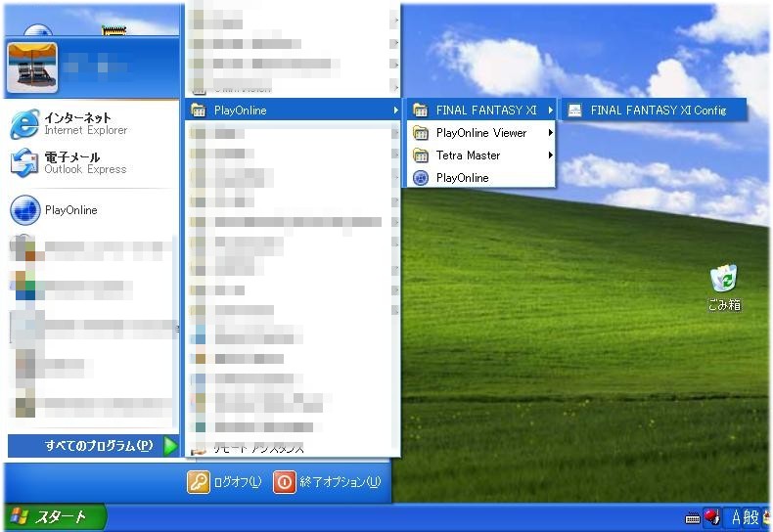Launch PlayOnline from pinned start list icon
This screenshot has height=532, width=773.
(x=24, y=210)
